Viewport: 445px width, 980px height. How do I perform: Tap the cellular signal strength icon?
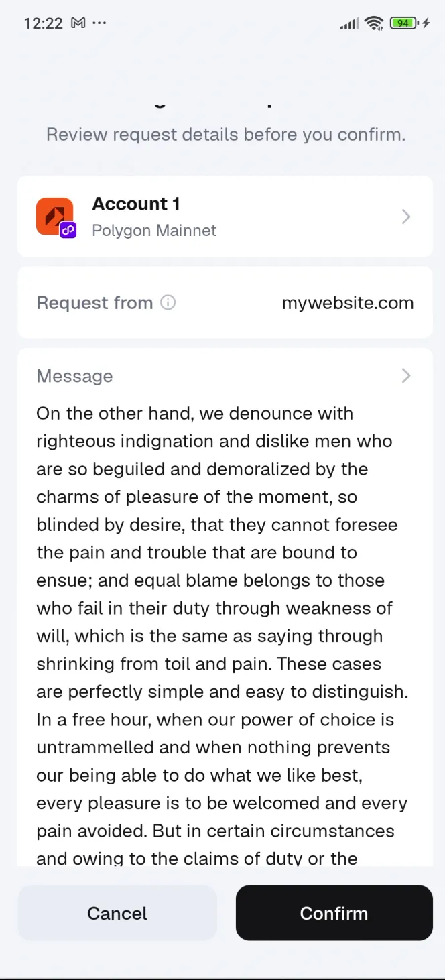(349, 24)
